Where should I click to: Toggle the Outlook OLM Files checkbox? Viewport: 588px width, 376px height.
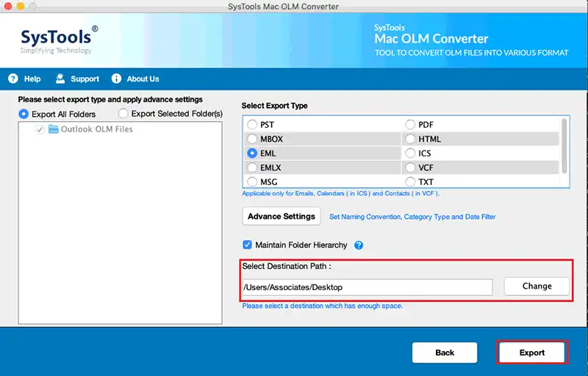(x=40, y=129)
